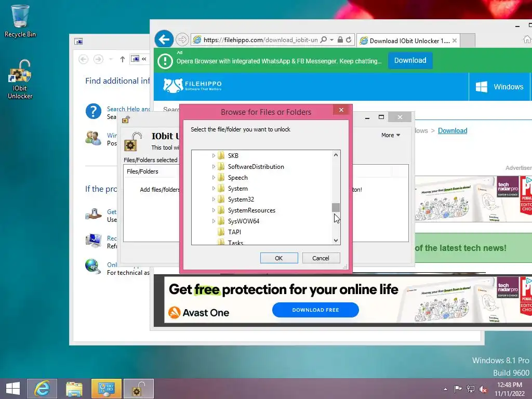Close the Download IObit Unlocker tab
The width and height of the screenshot is (532, 399).
[x=455, y=41]
